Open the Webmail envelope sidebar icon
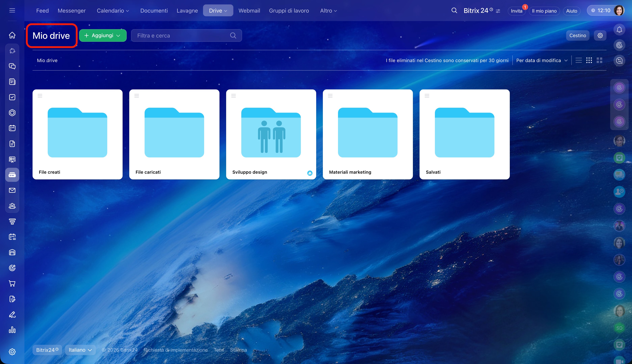The image size is (632, 364). coord(12,190)
